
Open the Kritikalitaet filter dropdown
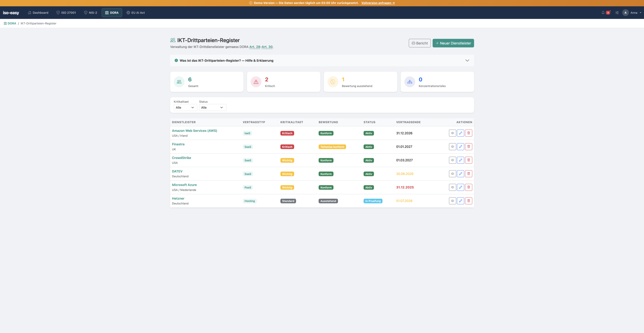[x=185, y=108]
